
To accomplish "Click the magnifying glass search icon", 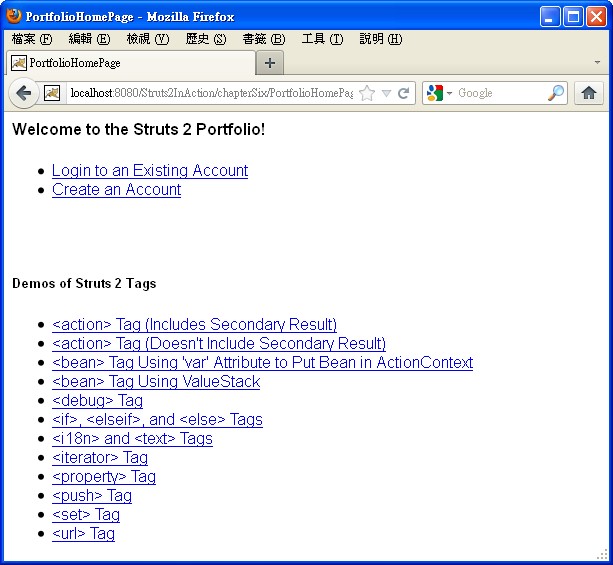I will point(556,93).
